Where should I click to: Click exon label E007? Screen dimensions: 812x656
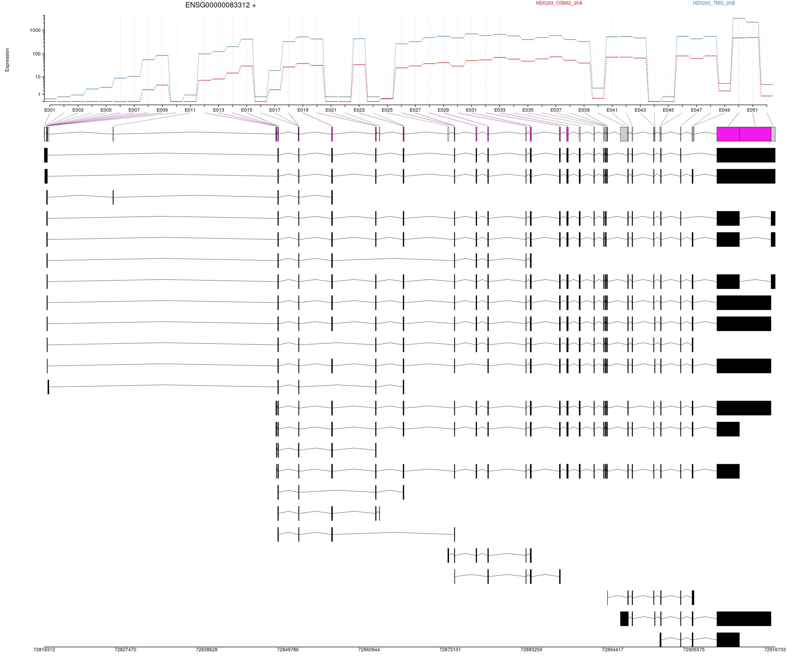tap(134, 110)
